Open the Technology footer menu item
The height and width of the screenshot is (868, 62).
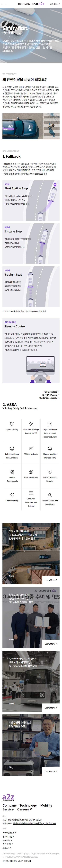pyautogui.click(x=28, y=805)
